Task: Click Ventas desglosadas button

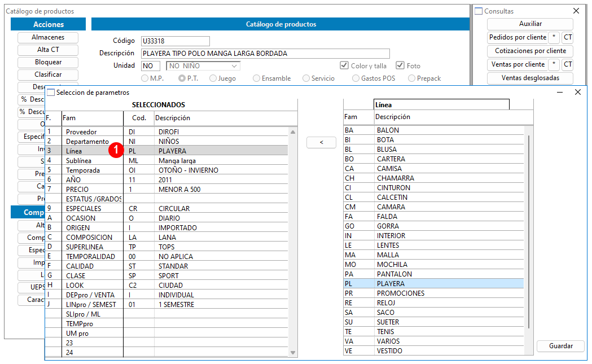Action: tap(530, 78)
